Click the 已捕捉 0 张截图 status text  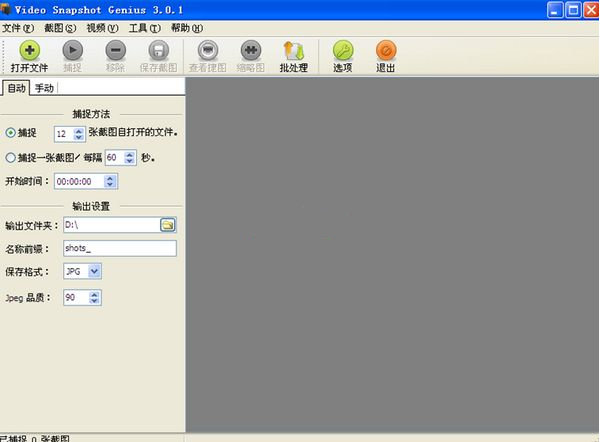[x=35, y=439]
